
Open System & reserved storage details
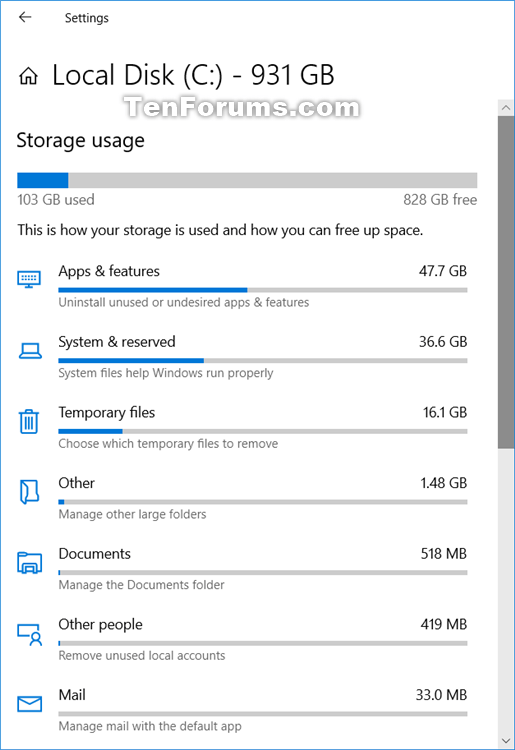(242, 357)
